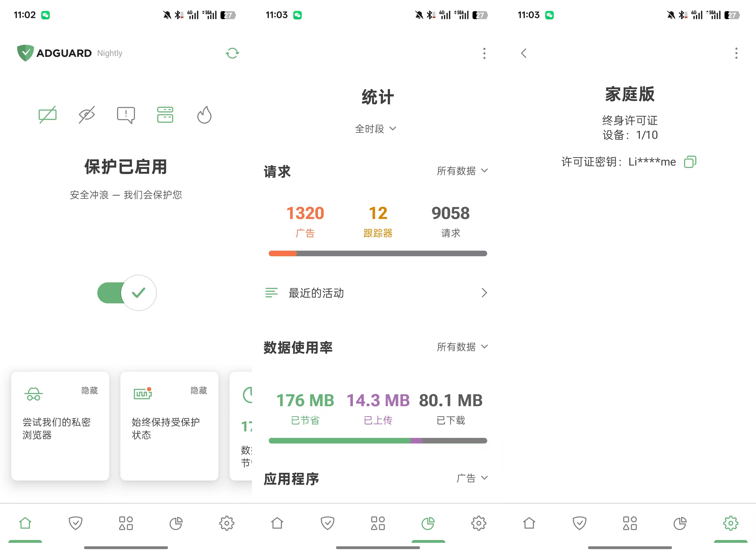
Task: Expand the 全时段 time period dropdown
Action: coord(375,129)
